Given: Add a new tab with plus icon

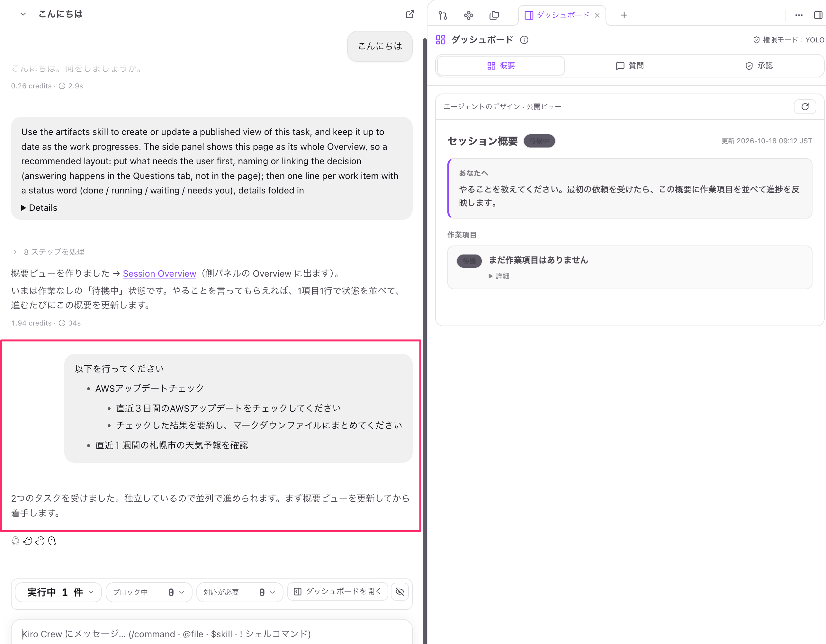Looking at the screenshot, I should [x=624, y=15].
